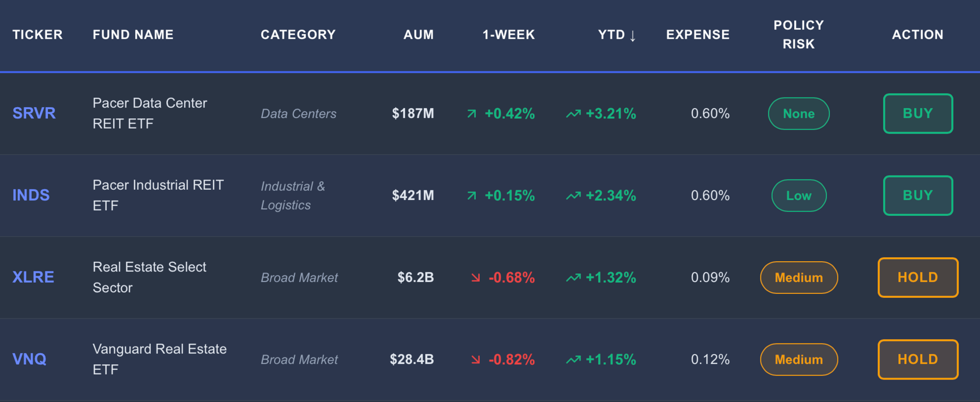Click the trend icon next to +3.21% YTD
The height and width of the screenshot is (402, 980).
(x=573, y=114)
